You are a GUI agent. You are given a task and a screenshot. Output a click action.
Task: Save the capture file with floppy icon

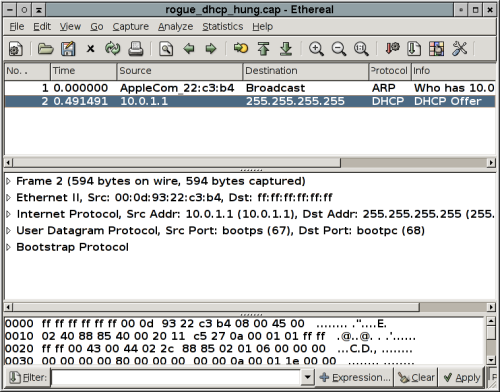click(x=68, y=49)
